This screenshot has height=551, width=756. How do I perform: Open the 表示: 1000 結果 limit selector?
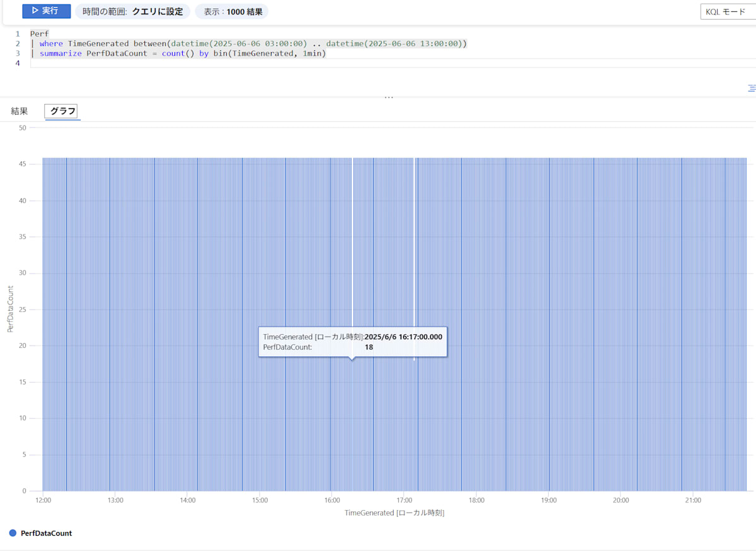tap(232, 11)
